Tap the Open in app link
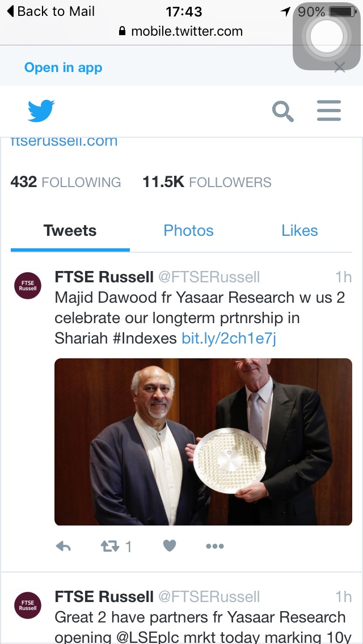 64,67
